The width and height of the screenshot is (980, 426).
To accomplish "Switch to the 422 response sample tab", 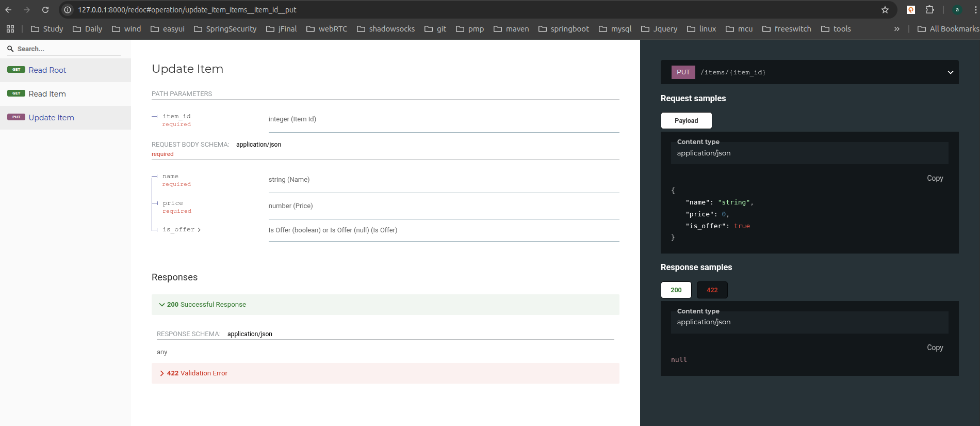I will point(712,290).
